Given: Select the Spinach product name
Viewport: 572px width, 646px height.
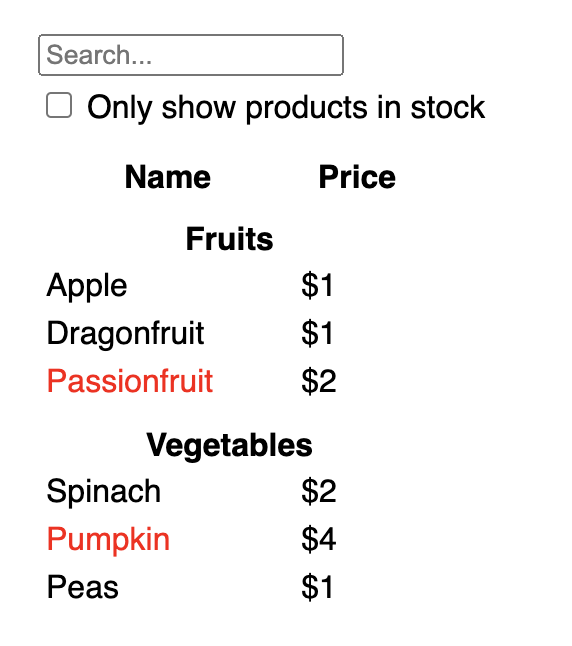Looking at the screenshot, I should 103,492.
